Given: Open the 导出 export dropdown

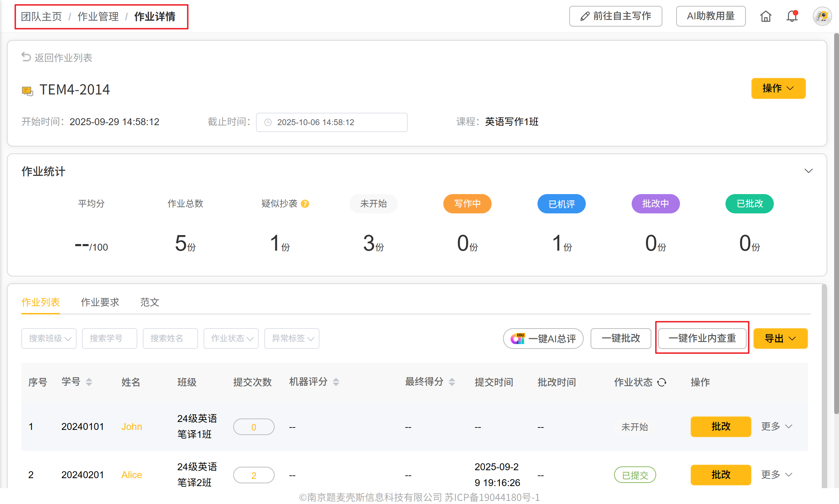Looking at the screenshot, I should (x=780, y=339).
